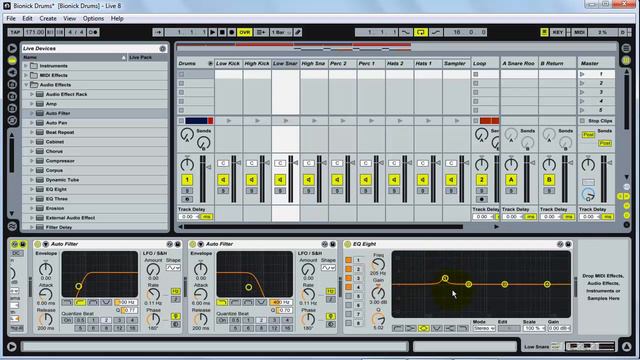Enable EQ Eight band 5
The image size is (640, 360).
pyautogui.click(x=348, y=296)
